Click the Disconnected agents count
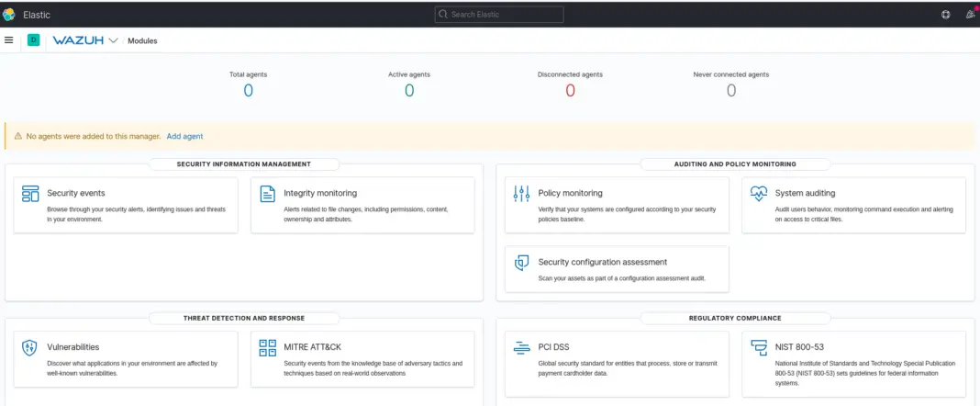Screen dimensions: 980x406 point(570,90)
